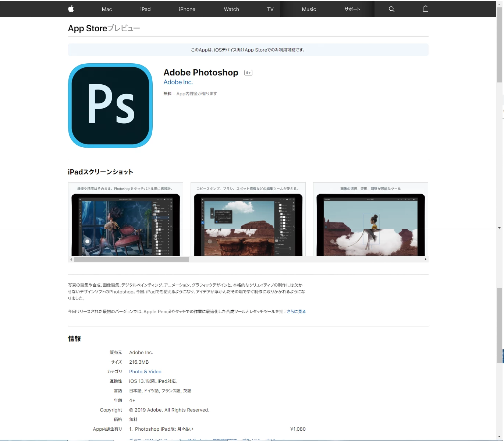
Task: Open the TV menu item
Action: click(x=270, y=9)
